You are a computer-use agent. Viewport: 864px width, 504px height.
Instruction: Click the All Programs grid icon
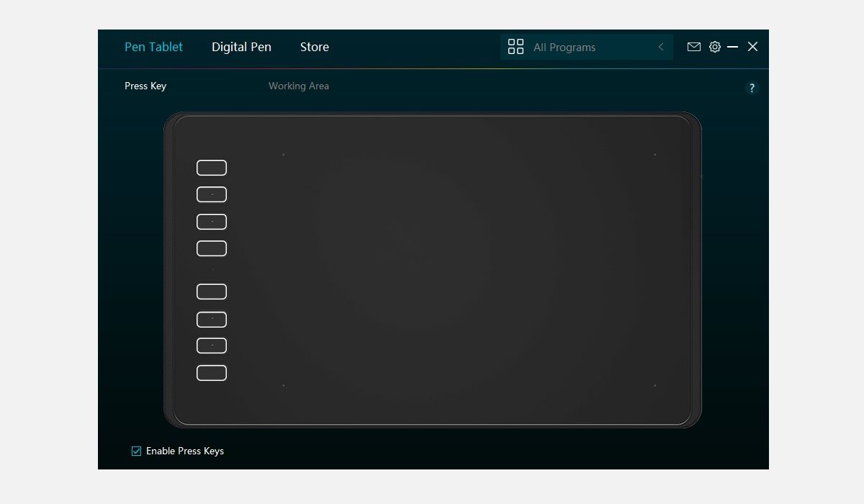point(516,47)
